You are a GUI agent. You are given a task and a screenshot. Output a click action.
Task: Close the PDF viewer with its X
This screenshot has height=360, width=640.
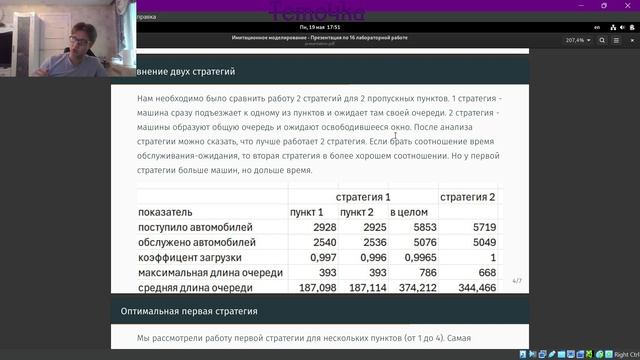(x=632, y=40)
